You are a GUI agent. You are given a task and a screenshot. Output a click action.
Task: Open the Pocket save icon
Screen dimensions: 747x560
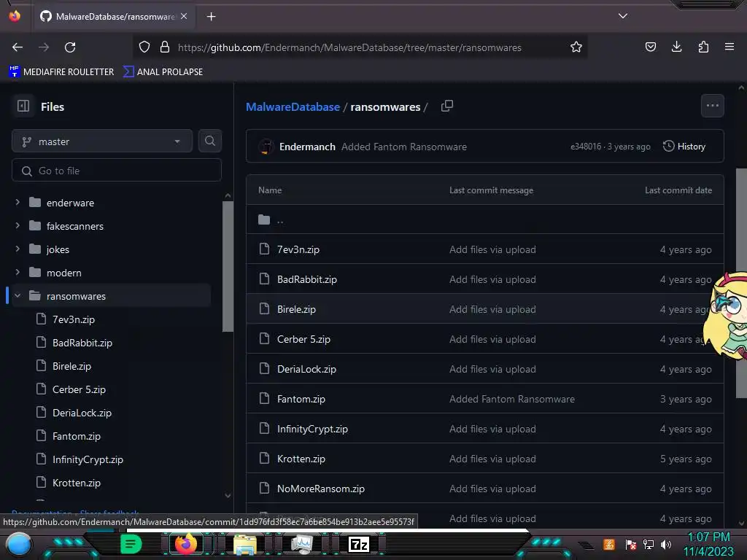(x=650, y=47)
